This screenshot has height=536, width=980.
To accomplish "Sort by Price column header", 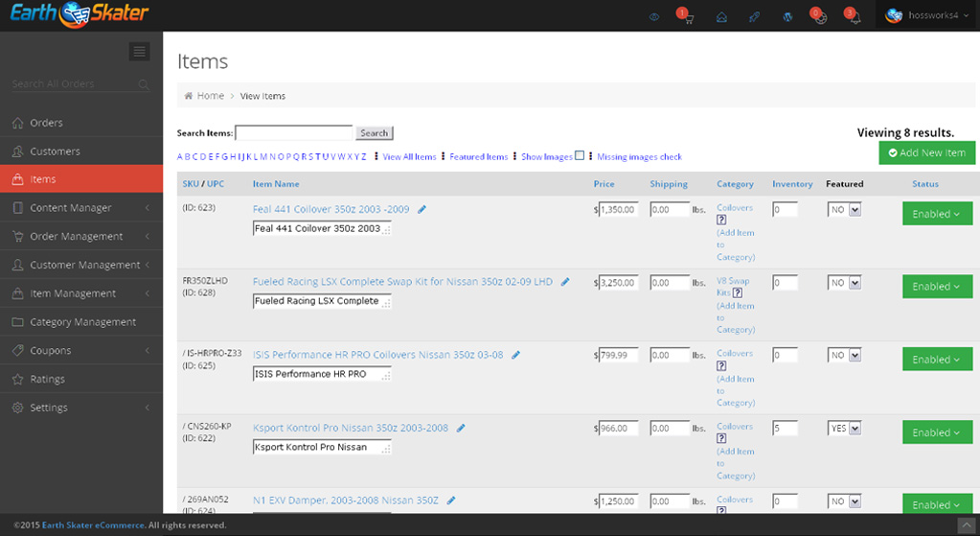I will [x=604, y=184].
